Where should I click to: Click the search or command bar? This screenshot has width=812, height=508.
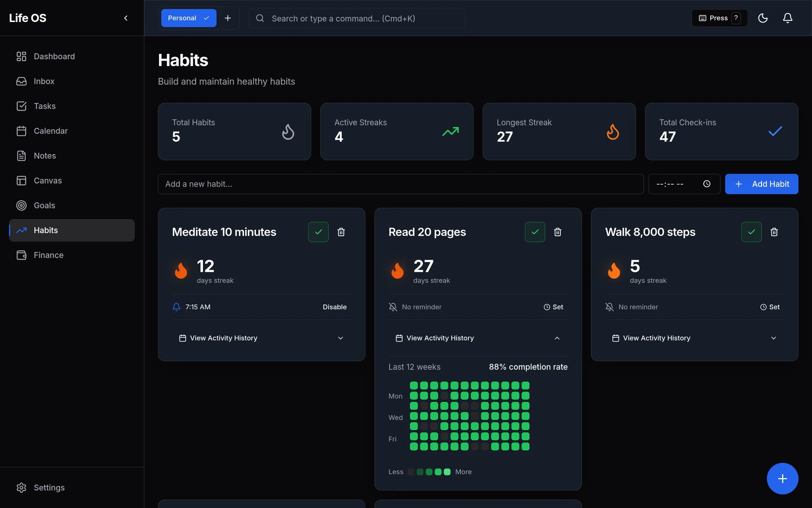click(x=357, y=18)
